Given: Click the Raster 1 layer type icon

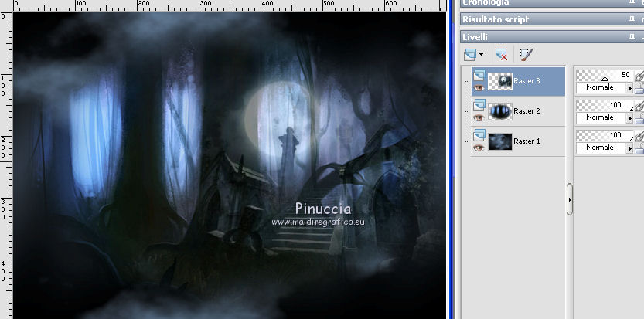Looking at the screenshot, I should (479, 135).
